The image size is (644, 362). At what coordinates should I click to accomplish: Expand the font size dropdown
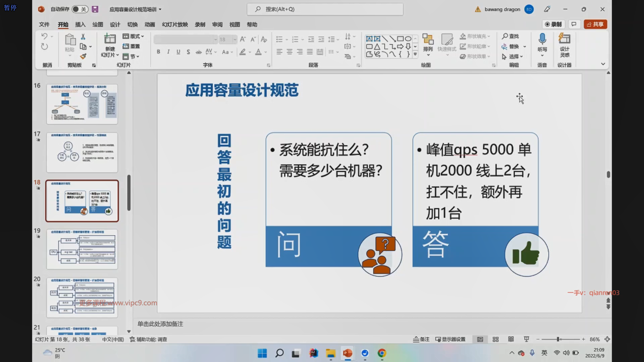[234, 40]
